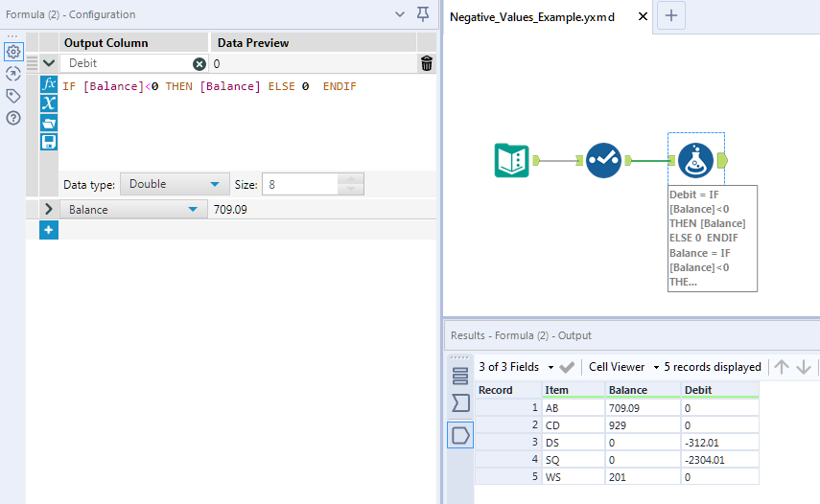This screenshot has width=820, height=504.
Task: Expand the Balance expression row
Action: pos(49,209)
